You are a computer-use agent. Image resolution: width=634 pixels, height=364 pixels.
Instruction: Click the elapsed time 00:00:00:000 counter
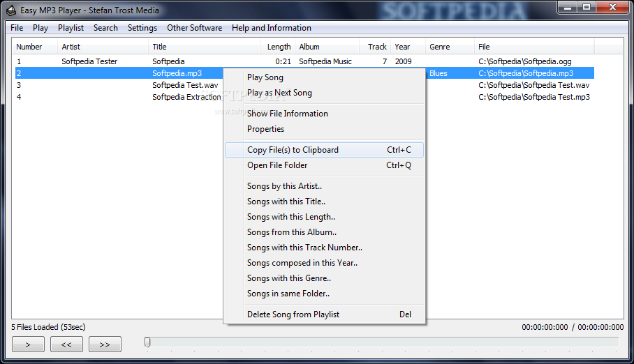[x=545, y=327]
